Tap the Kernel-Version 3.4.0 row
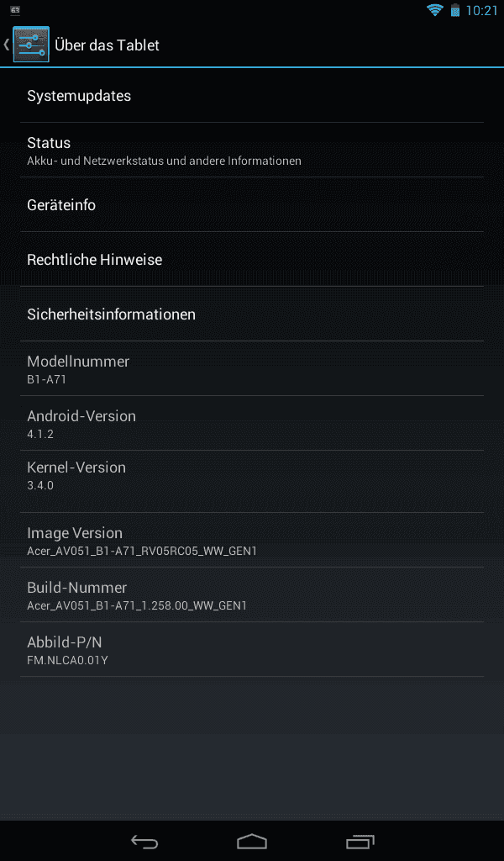Image resolution: width=504 pixels, height=861 pixels. (252, 482)
